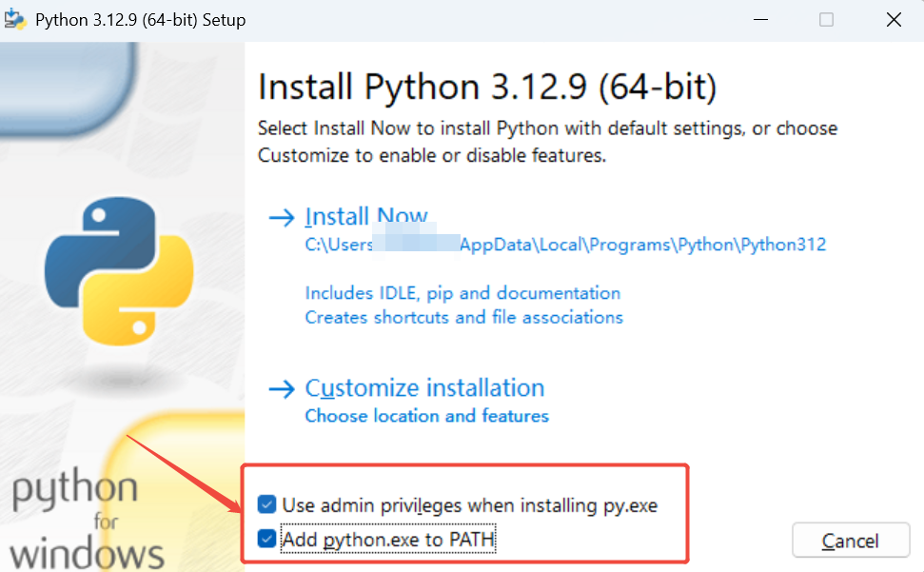Click Includes IDLE, pip and documentation line
Screen dimensions: 924x572
pyautogui.click(x=462, y=293)
